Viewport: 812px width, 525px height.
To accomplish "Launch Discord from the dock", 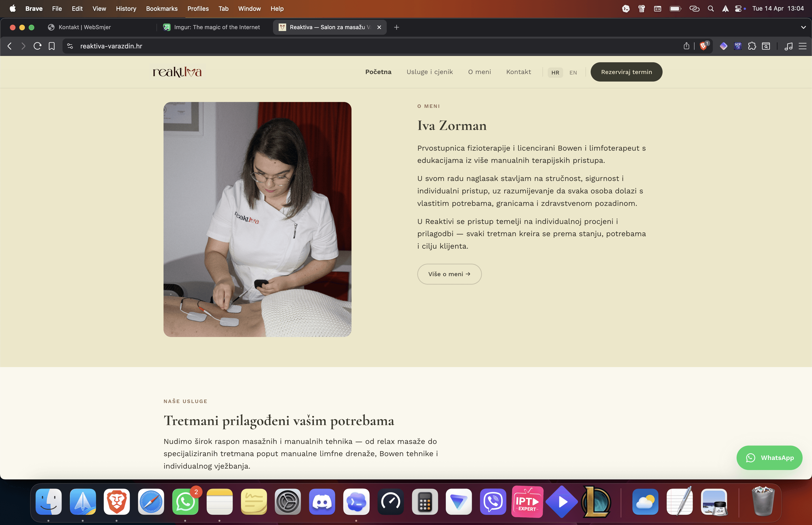I will (322, 501).
